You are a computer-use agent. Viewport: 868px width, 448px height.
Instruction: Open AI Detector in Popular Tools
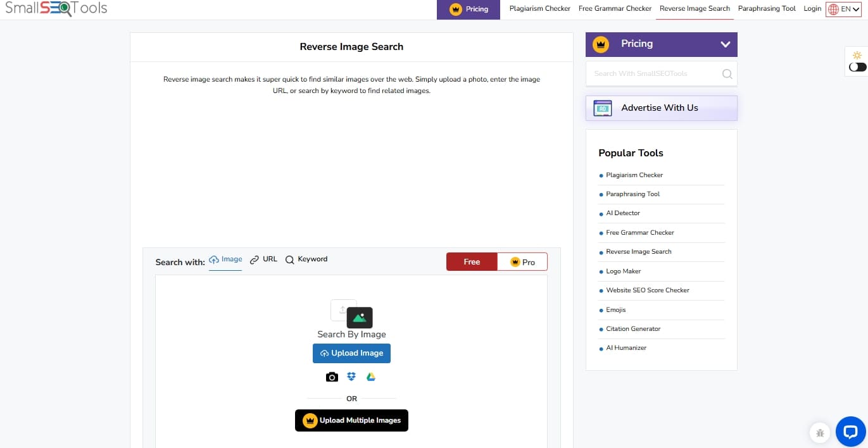(x=623, y=213)
